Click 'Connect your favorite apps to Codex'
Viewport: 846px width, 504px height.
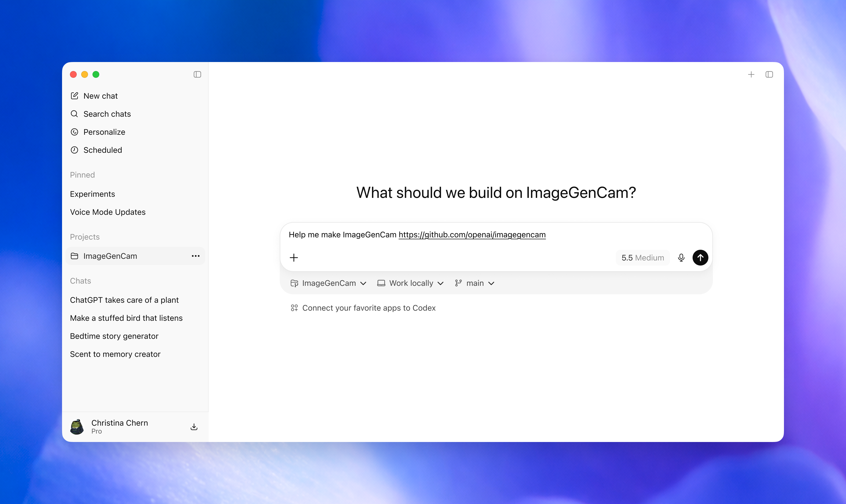click(369, 308)
